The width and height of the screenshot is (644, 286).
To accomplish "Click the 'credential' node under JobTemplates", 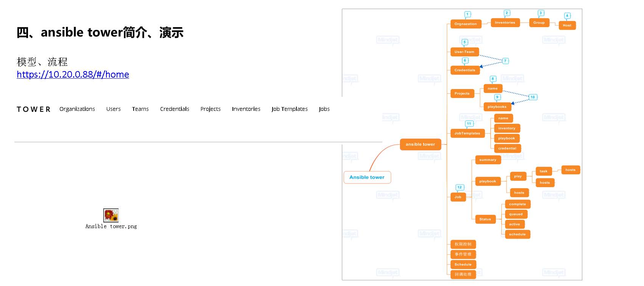I will pyautogui.click(x=507, y=148).
